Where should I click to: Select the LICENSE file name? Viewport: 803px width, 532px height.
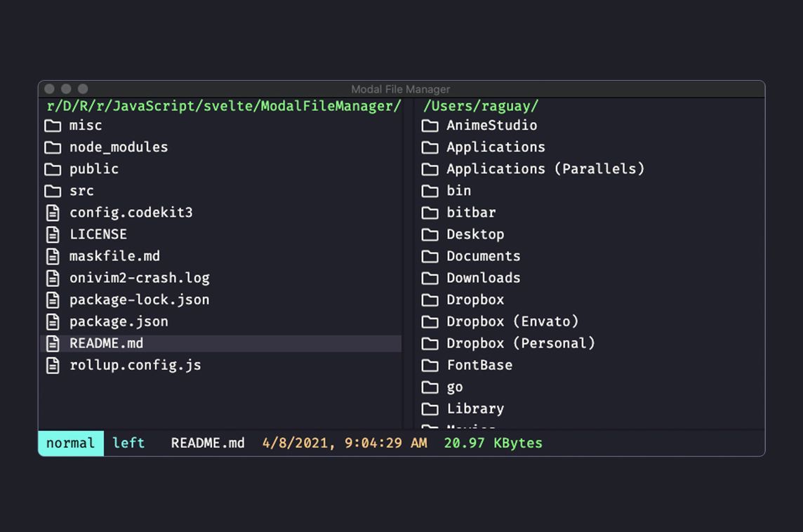(98, 234)
